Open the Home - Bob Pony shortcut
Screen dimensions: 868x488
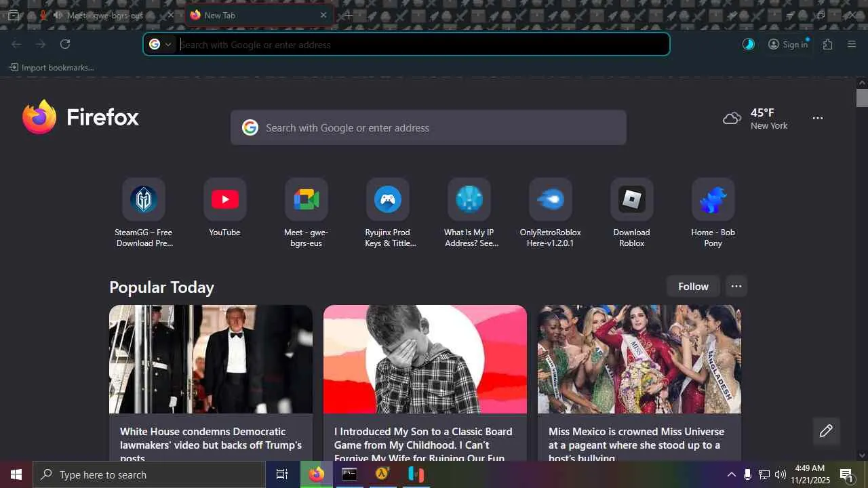click(713, 199)
